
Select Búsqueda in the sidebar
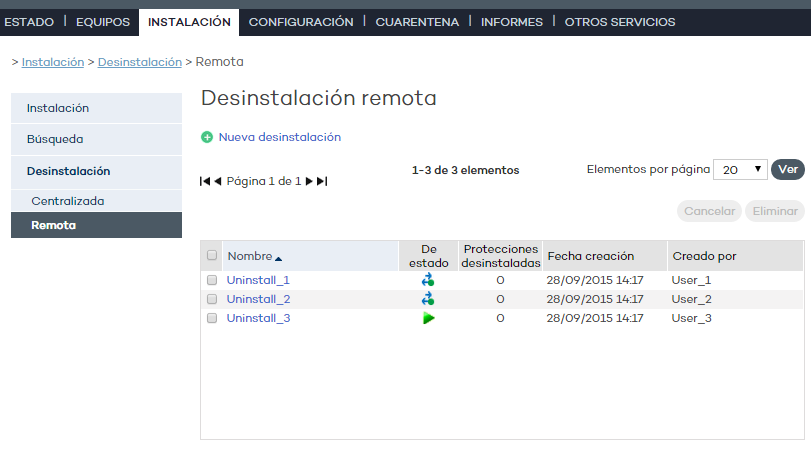[96, 139]
